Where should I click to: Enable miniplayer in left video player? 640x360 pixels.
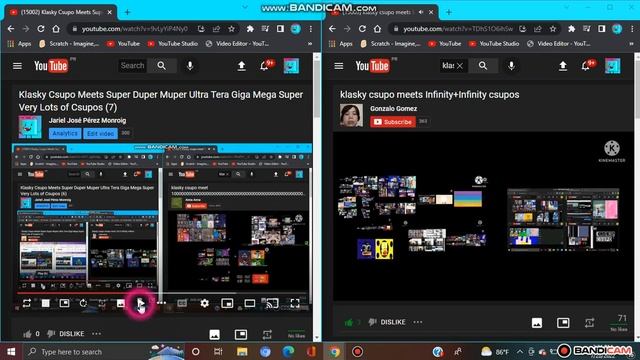pos(227,303)
